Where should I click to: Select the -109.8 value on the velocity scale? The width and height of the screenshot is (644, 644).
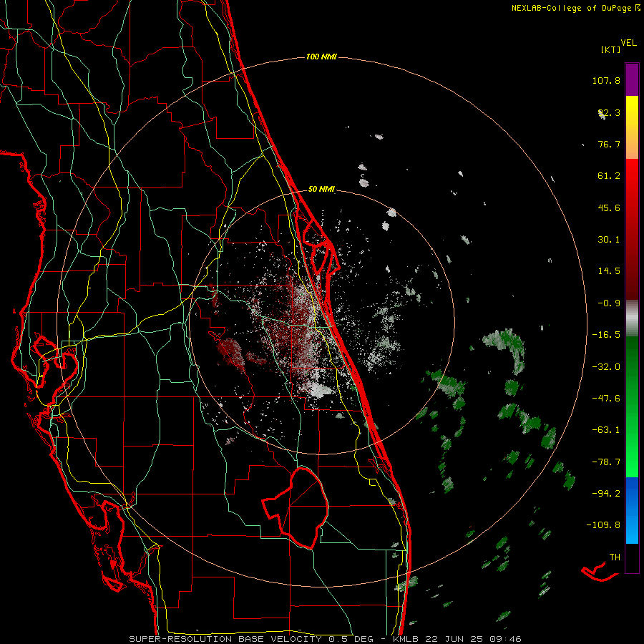point(603,525)
